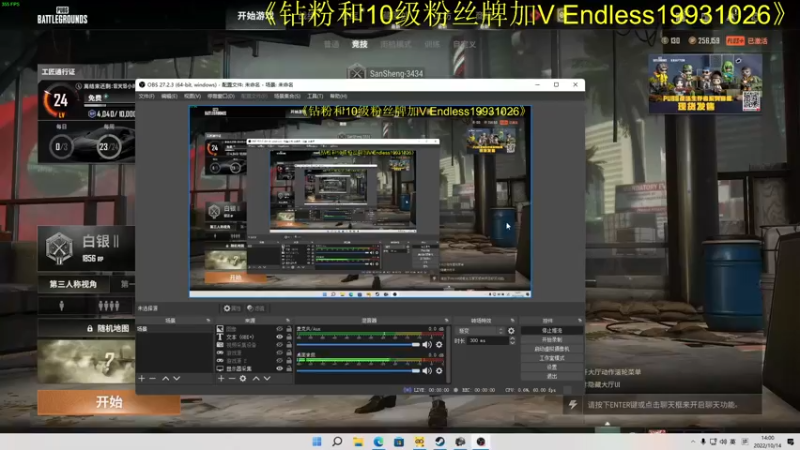The image size is (800, 450).
Task: Open the 视图(V) menu in OBS
Action: 192,96
